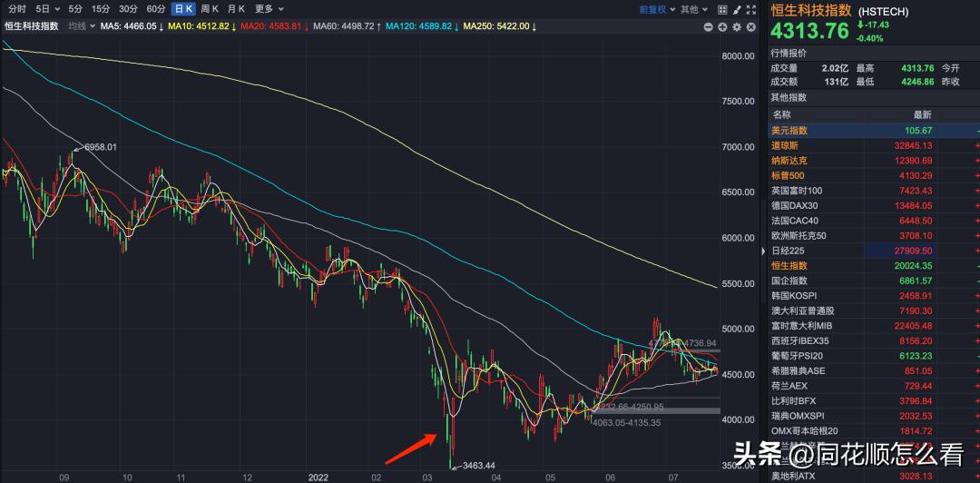This screenshot has width=980, height=483.
Task: Select the 西班牙IBEX35 index row
Action: pyautogui.click(x=874, y=341)
